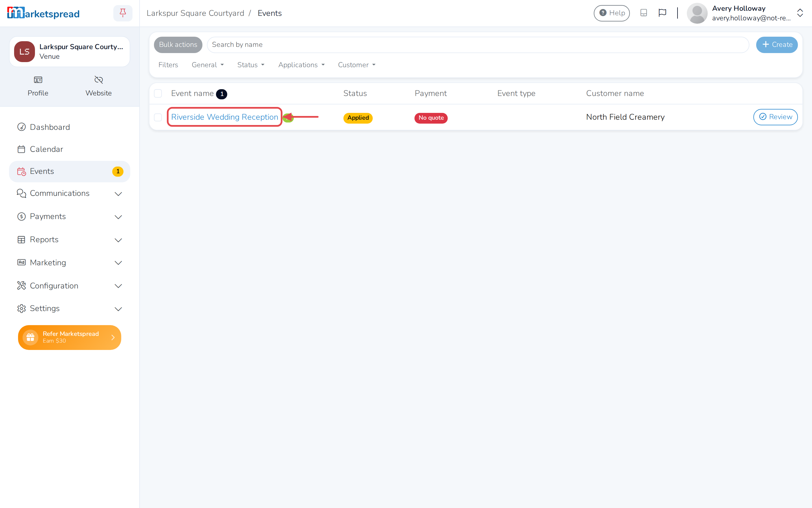Expand Configuration menu chevron
812x508 pixels.
[118, 286]
